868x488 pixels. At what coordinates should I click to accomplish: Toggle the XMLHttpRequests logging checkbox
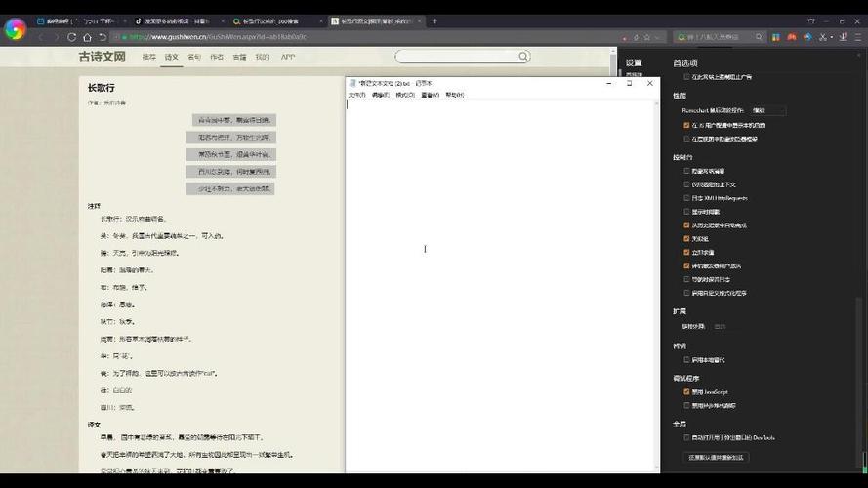tap(686, 198)
